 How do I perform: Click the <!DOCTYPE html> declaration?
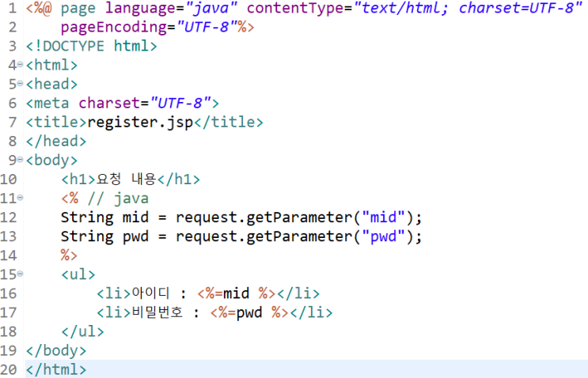[x=91, y=46]
